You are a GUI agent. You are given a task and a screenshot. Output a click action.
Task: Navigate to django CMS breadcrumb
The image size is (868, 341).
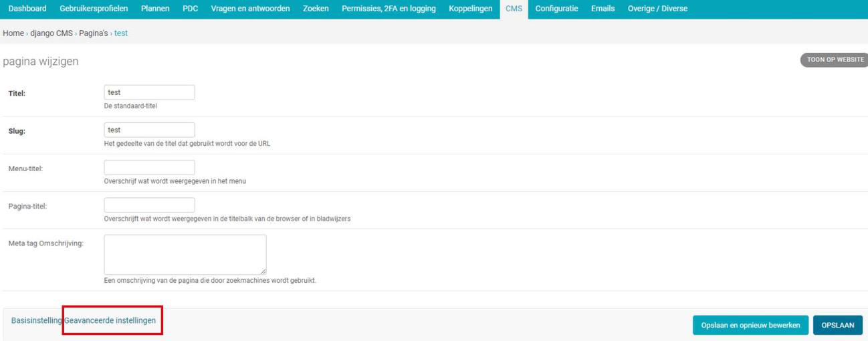(51, 33)
